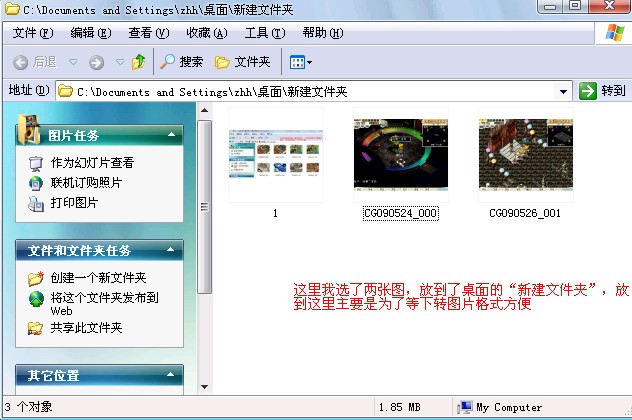
Task: Collapse the 图片任务 panel section
Action: coord(172,135)
